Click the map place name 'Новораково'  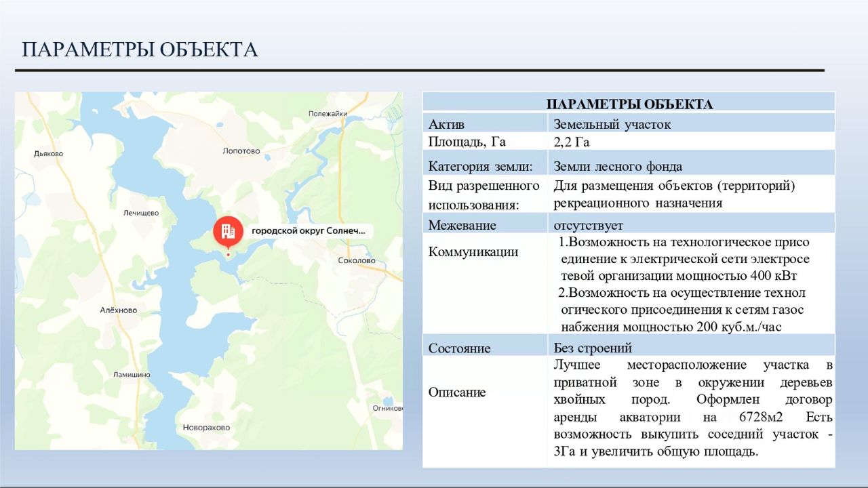[206, 428]
